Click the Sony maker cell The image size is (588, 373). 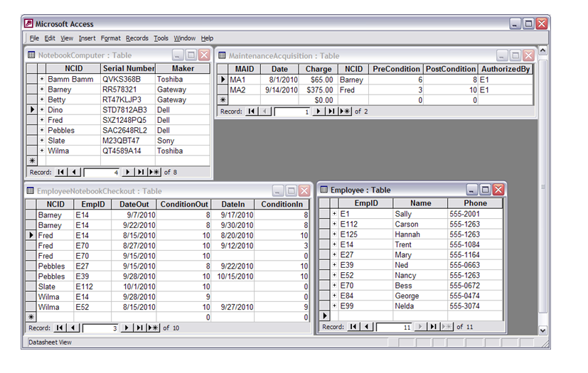[x=183, y=141]
